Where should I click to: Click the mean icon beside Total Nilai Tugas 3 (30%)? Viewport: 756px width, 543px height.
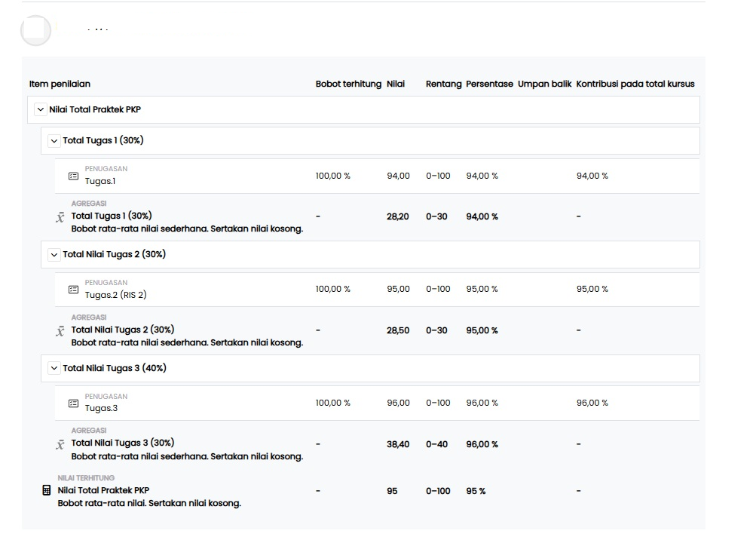pos(60,445)
